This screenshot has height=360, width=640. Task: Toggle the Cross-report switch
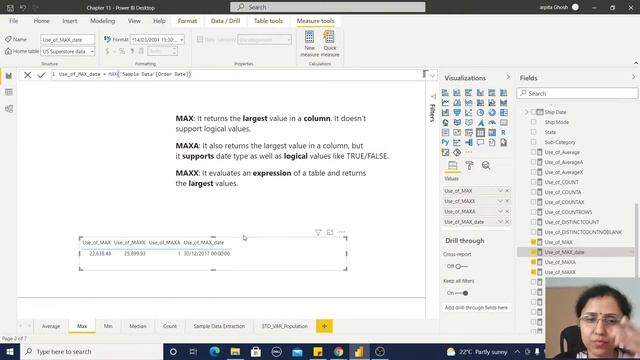[461, 266]
